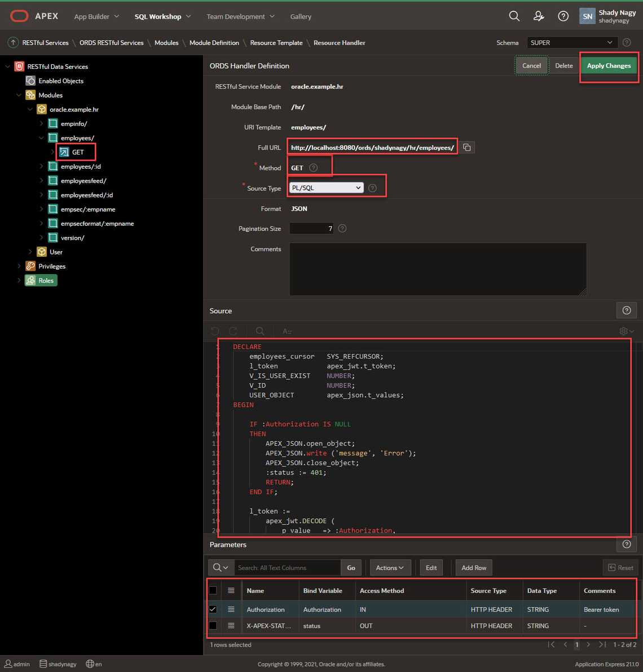Viewport: 643px width, 672px height.
Task: Click the Pagination Size input field
Action: [x=312, y=229]
